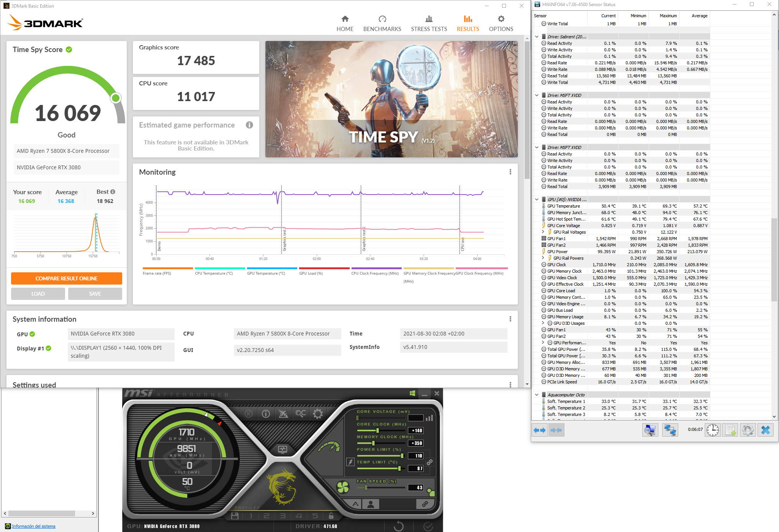Collapse the Drive: Sabrent sensor group
Screen dimensions: 779x532
tap(537, 37)
